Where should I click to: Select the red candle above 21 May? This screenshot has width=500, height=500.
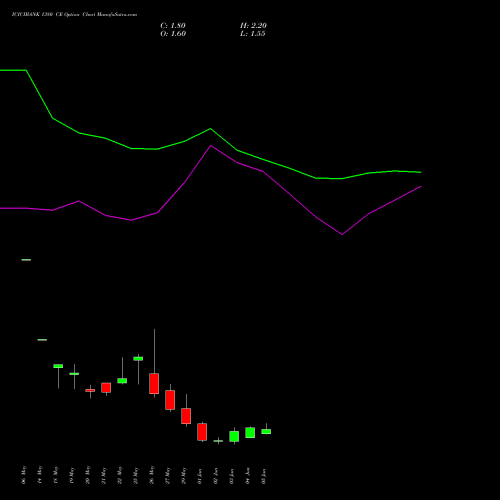106,388
